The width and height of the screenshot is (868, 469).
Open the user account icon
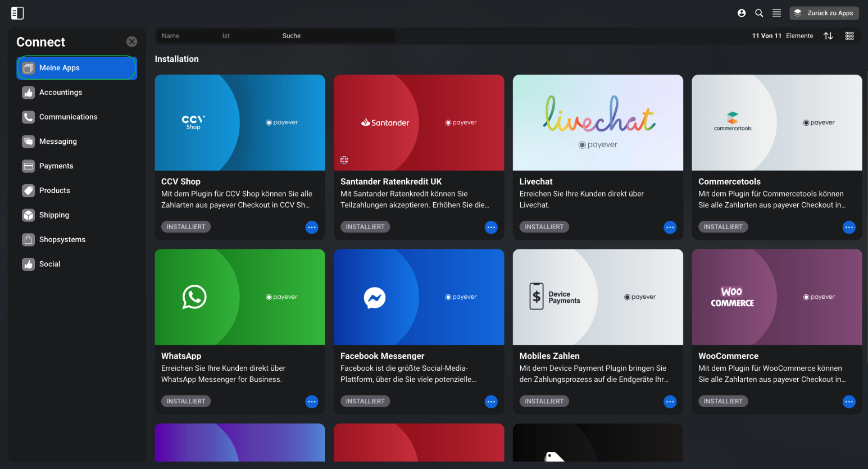tap(742, 13)
